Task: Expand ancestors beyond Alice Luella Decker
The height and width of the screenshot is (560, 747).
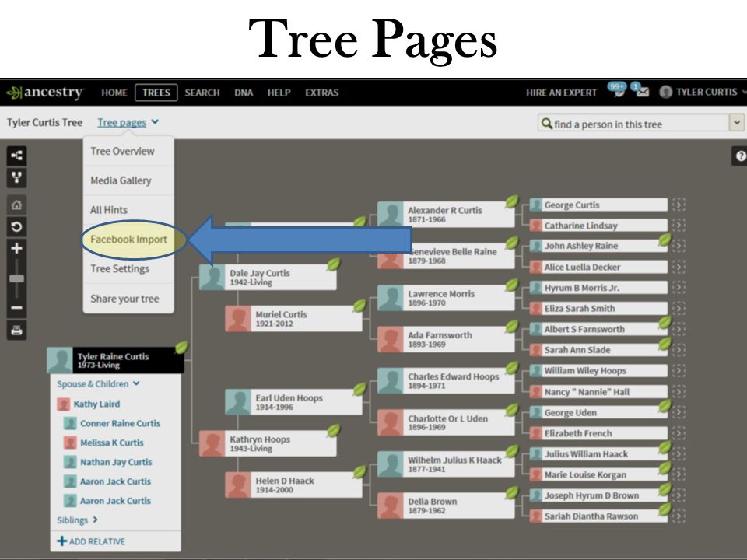Action: point(679,267)
